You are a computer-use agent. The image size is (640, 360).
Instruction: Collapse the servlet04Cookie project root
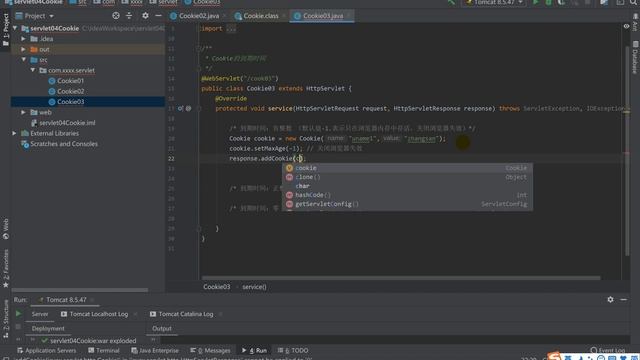[15, 28]
